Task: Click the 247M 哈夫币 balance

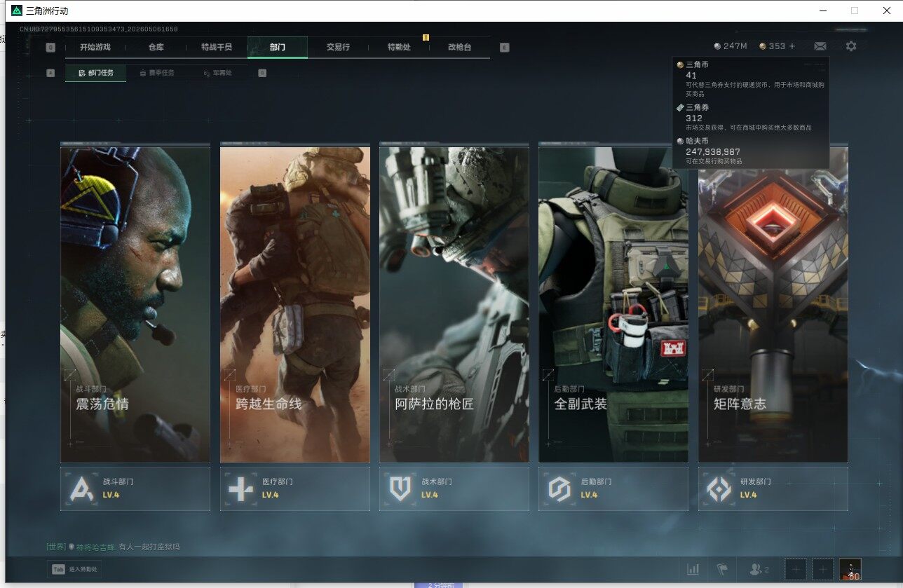Action: pyautogui.click(x=731, y=46)
